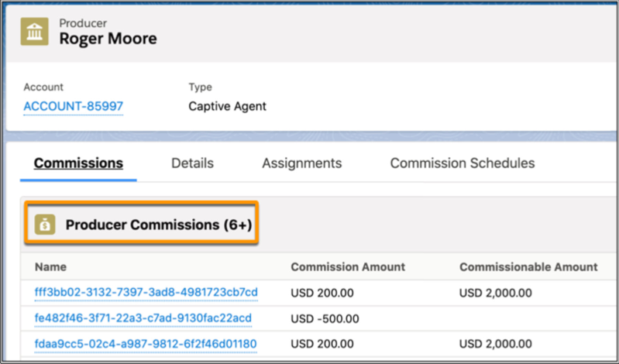Open commission record fdaa9cc5-02c4-a987-9812-6f2f46d01180
The image size is (619, 364).
146,344
